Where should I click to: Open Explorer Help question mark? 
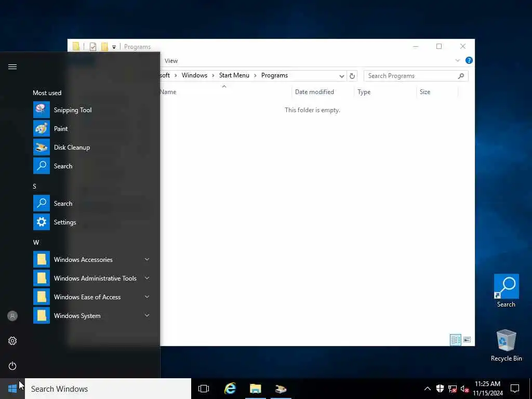click(469, 60)
